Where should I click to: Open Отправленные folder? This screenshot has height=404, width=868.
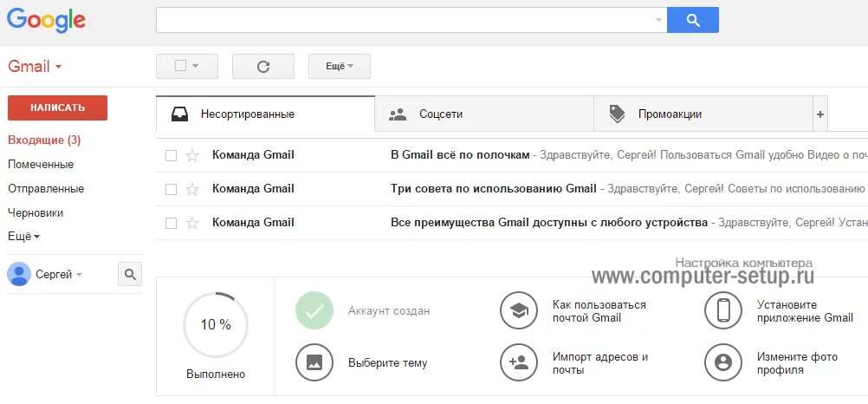[46, 188]
